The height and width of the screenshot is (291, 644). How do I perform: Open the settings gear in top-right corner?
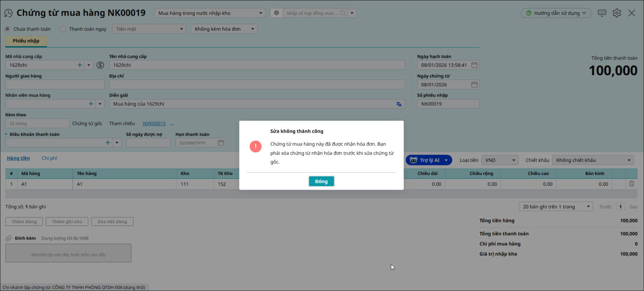click(x=617, y=13)
